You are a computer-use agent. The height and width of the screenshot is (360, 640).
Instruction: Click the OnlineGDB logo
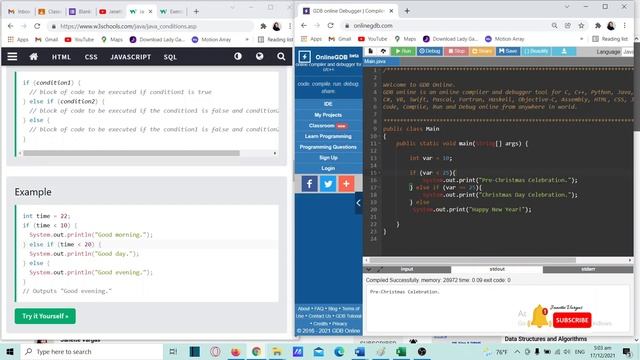tap(329, 57)
